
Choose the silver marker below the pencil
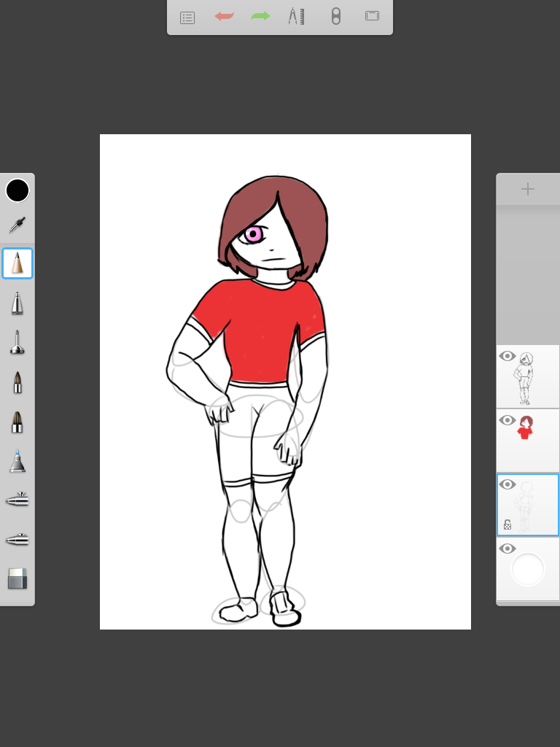click(x=17, y=303)
